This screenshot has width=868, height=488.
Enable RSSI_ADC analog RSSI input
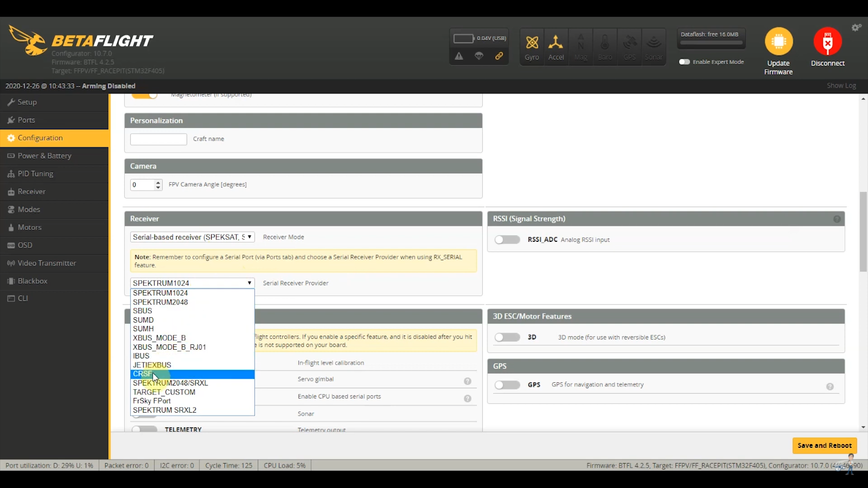(x=507, y=239)
